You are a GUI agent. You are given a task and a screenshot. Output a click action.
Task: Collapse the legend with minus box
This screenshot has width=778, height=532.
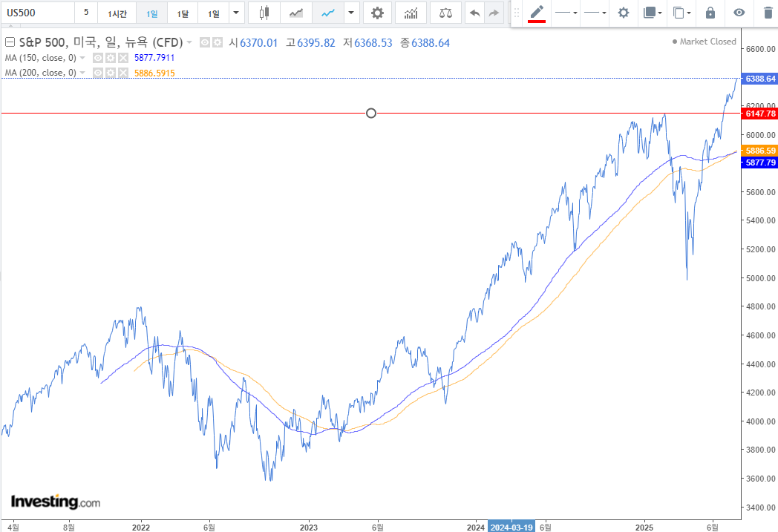[x=10, y=42]
